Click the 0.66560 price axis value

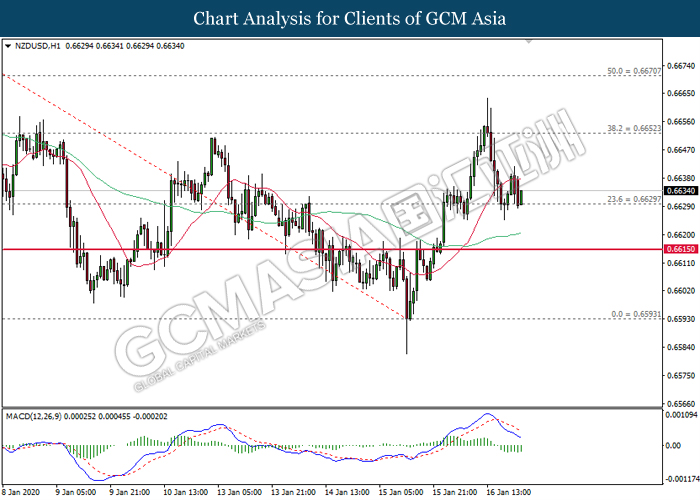tap(681, 121)
